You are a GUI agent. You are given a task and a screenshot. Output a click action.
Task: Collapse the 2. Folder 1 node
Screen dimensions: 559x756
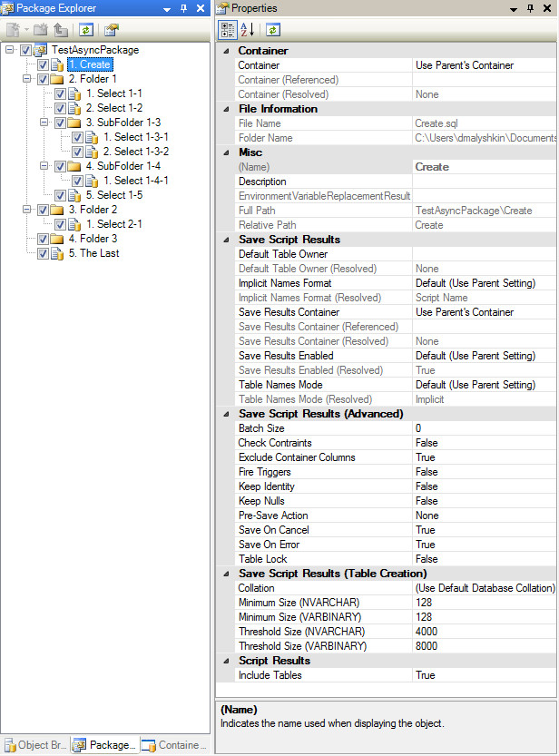tap(26, 79)
